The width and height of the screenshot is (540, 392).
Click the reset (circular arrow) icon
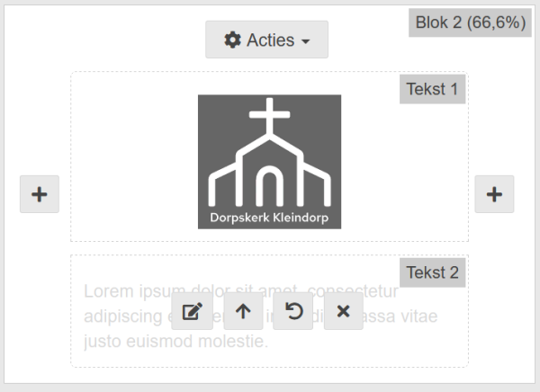[293, 311]
